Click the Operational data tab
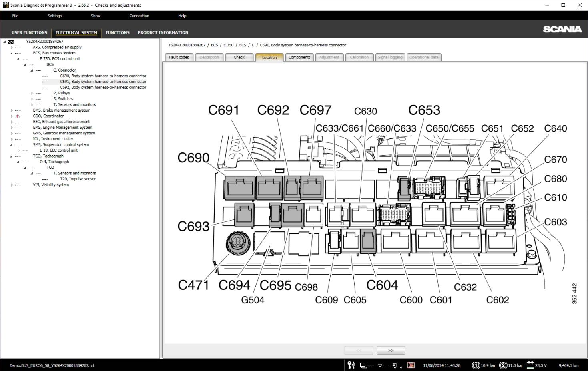The image size is (588, 371). (x=424, y=57)
